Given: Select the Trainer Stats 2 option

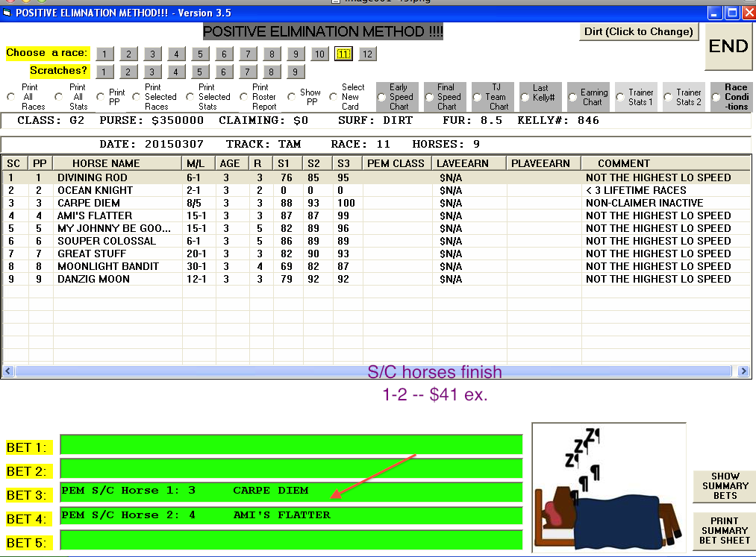Looking at the screenshot, I should coord(668,98).
